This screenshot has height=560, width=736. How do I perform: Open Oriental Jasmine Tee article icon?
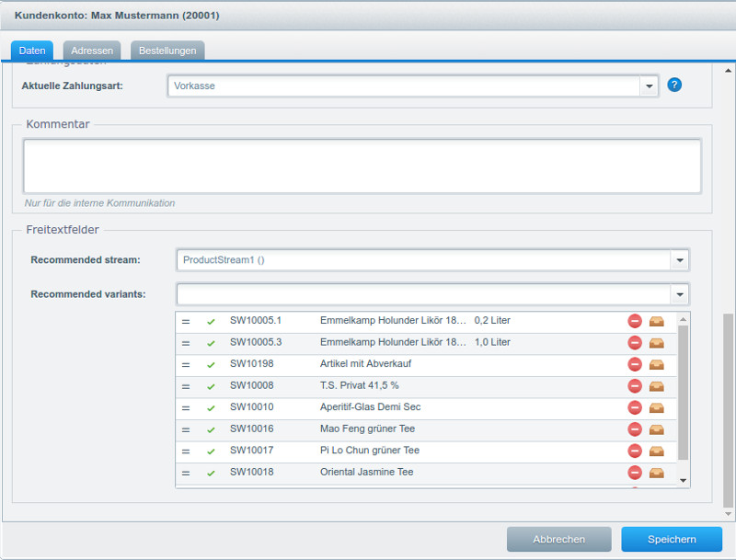tap(656, 473)
